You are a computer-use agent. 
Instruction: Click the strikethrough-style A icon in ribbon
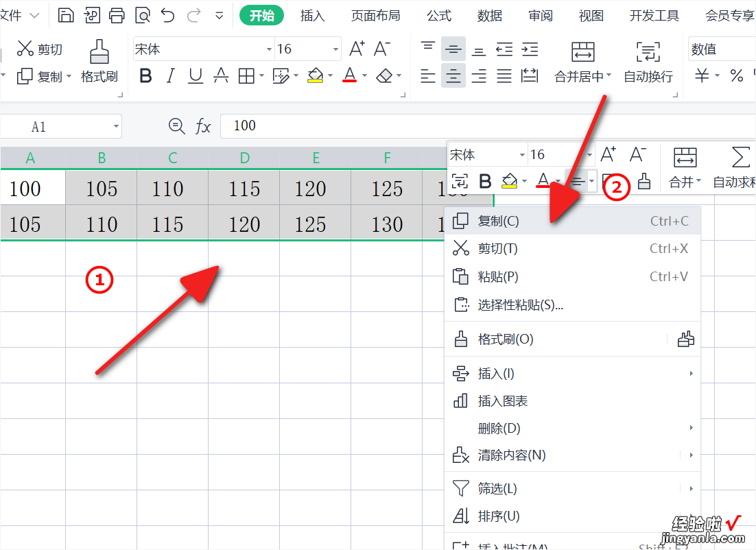click(x=221, y=75)
